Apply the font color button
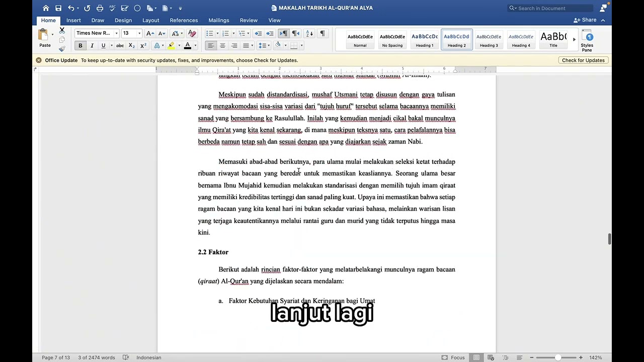 pyautogui.click(x=188, y=46)
